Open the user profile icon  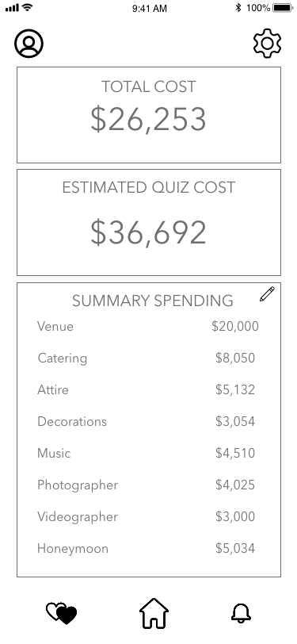[x=29, y=43]
